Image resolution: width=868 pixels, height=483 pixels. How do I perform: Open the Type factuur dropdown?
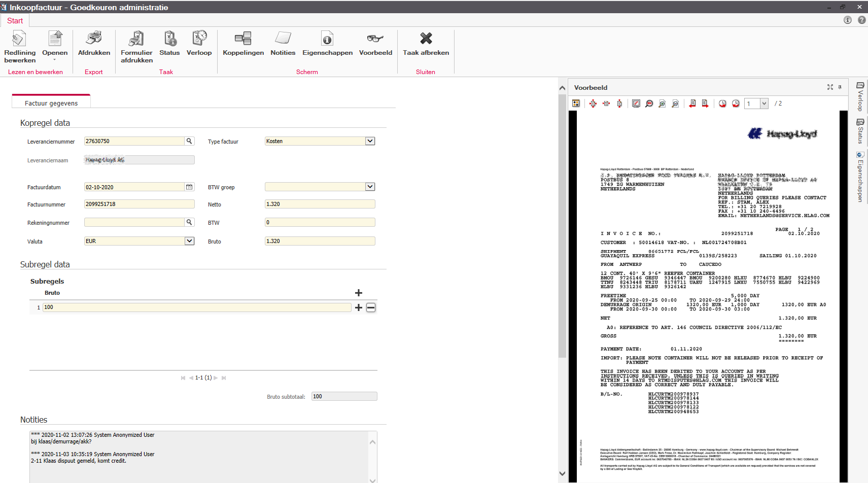pyautogui.click(x=370, y=141)
